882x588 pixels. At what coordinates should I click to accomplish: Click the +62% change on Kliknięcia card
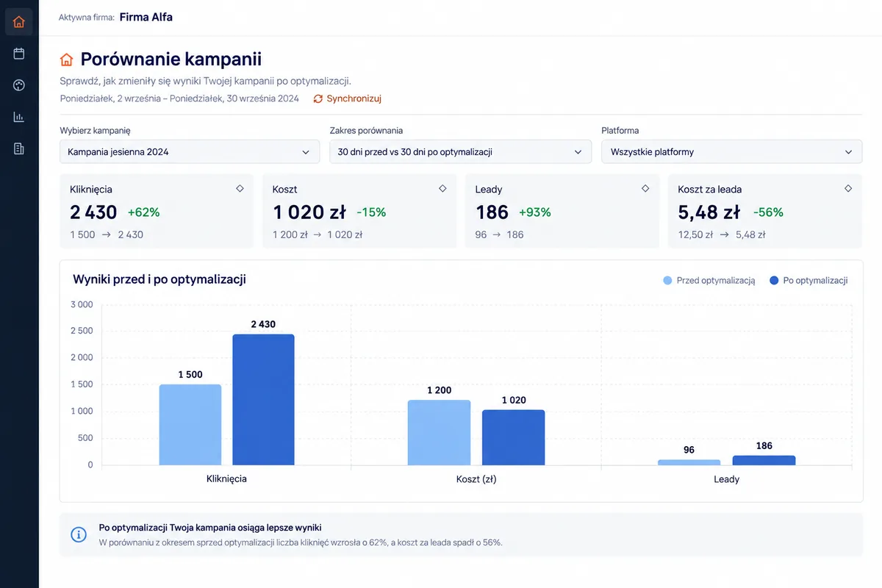(x=143, y=212)
